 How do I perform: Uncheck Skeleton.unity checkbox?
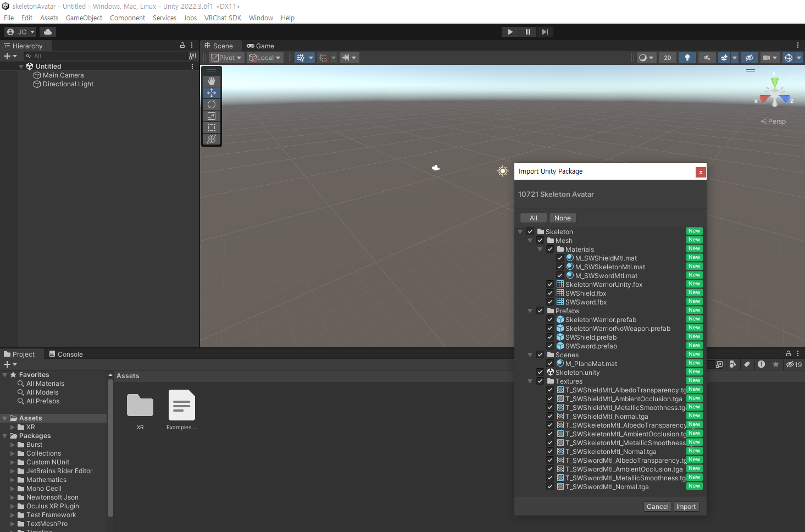click(x=540, y=372)
